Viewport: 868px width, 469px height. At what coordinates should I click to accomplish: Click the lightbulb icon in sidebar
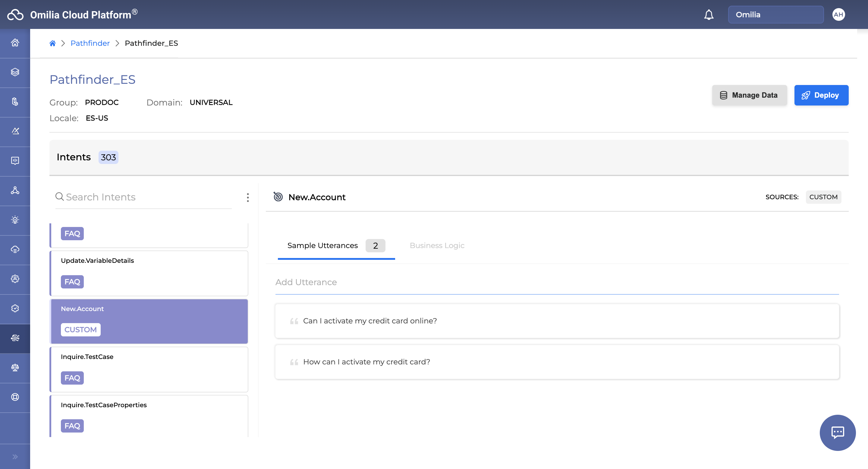pos(15,220)
